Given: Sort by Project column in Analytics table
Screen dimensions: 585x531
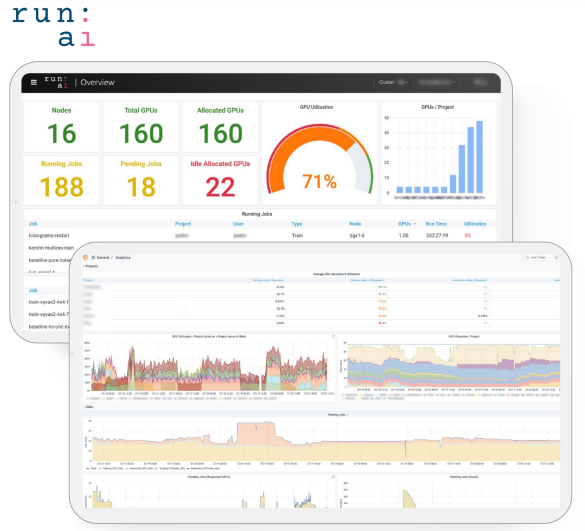Looking at the screenshot, I should pos(88,280).
